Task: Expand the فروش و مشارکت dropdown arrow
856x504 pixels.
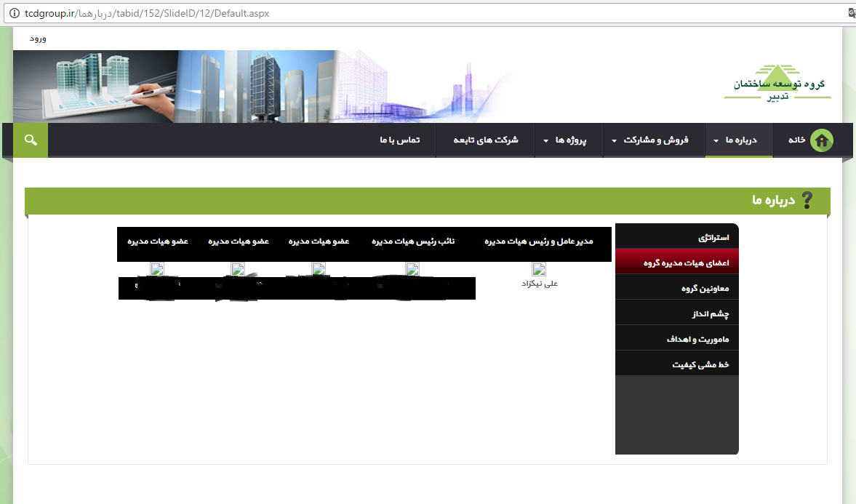Action: (x=615, y=141)
